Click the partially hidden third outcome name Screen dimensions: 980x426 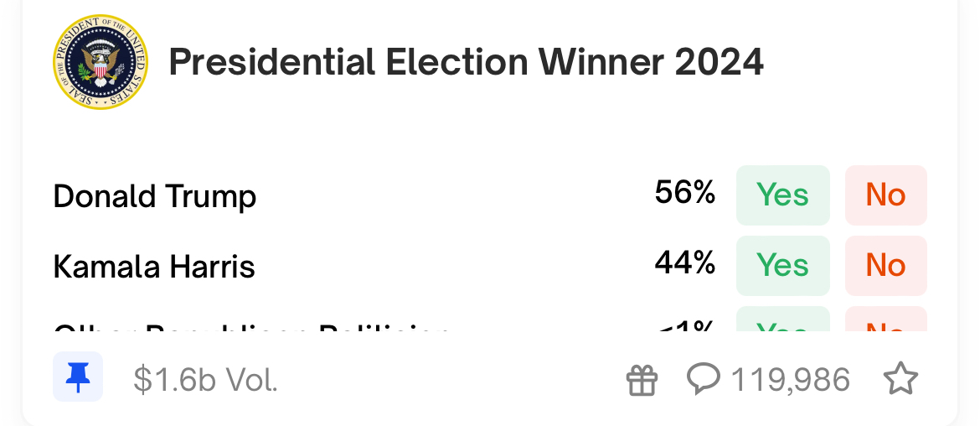[251, 327]
